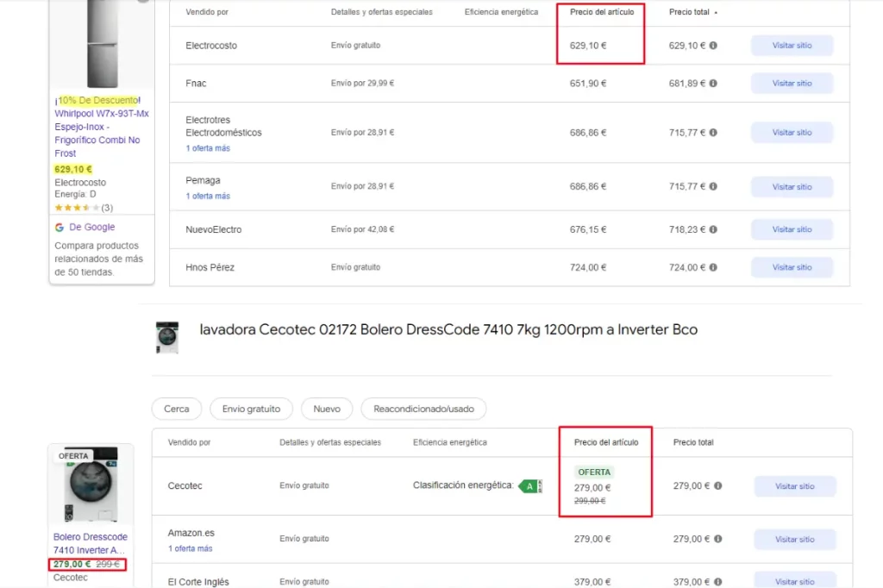Open Bolero Dresscode 7410 Inverter product link
The width and height of the screenshot is (883, 588).
(90, 543)
